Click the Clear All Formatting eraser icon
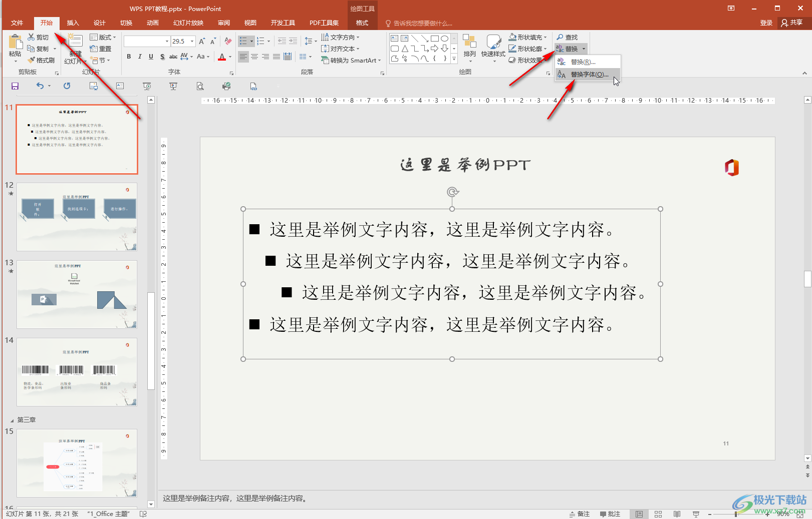The image size is (812, 519). (x=228, y=41)
